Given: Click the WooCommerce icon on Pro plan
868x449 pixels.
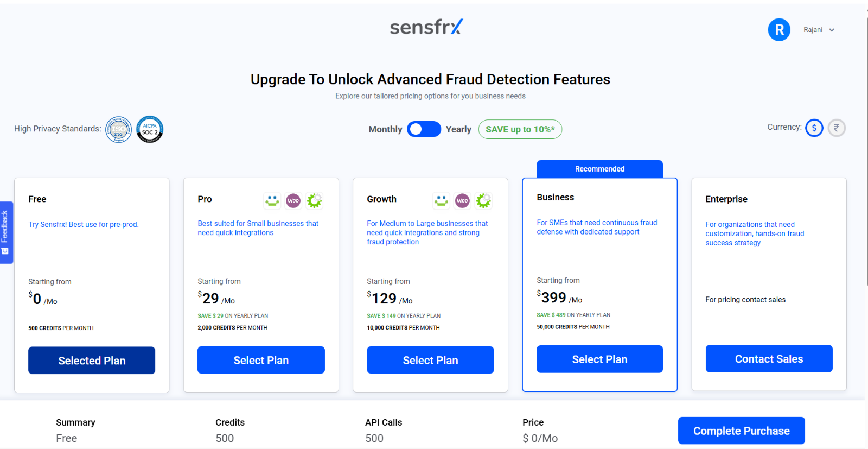Looking at the screenshot, I should click(293, 200).
